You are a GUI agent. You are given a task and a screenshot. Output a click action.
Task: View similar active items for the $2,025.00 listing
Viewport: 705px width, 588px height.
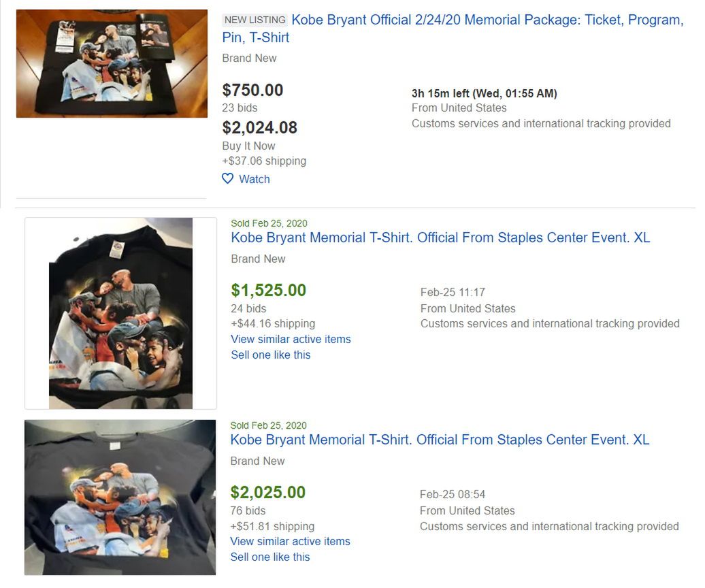[290, 541]
